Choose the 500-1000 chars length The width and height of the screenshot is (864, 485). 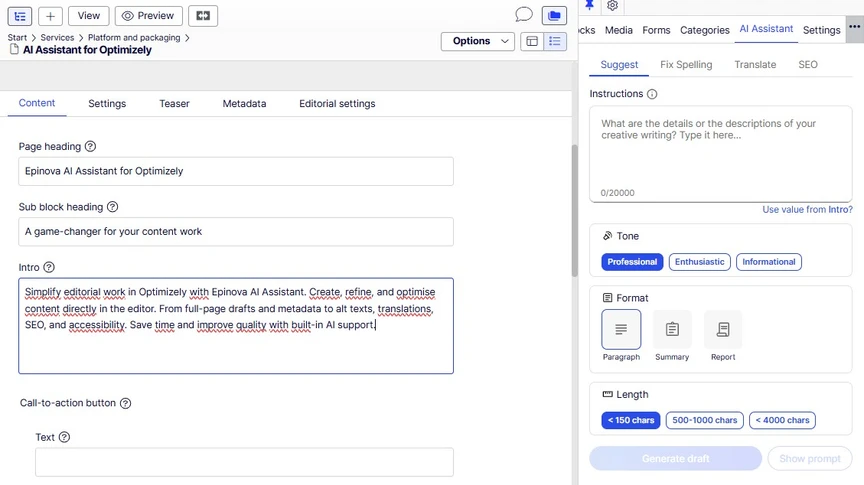(x=705, y=420)
